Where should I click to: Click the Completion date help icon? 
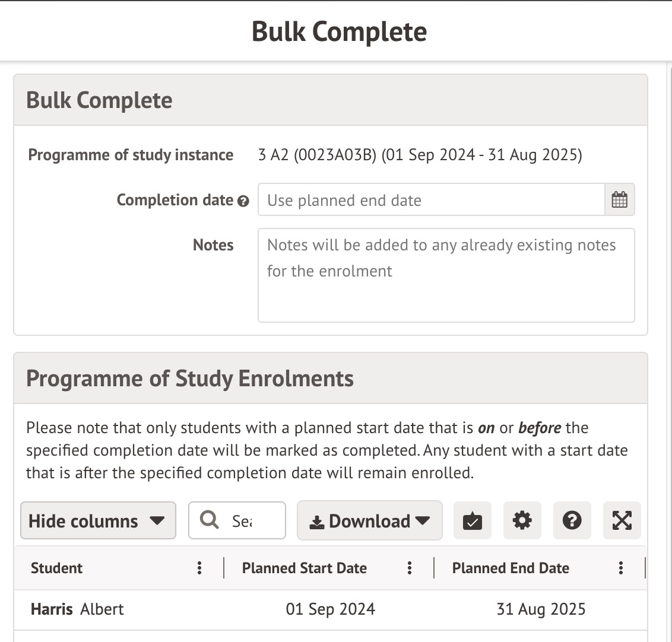tap(243, 201)
